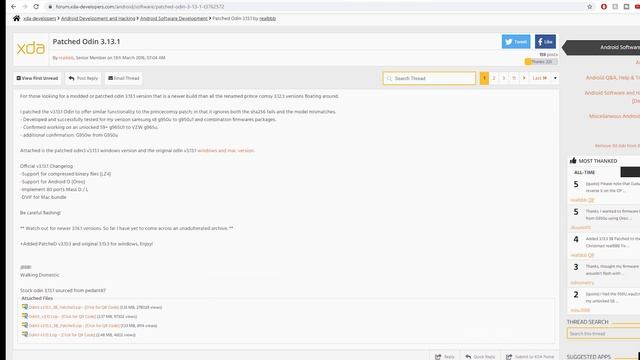Focus the sidebar Search this thread field

(604, 334)
